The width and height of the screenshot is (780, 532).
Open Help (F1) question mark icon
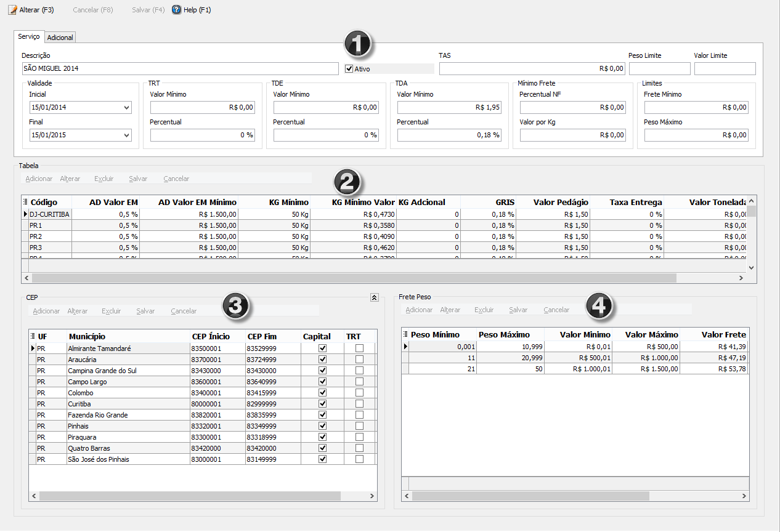pos(176,10)
